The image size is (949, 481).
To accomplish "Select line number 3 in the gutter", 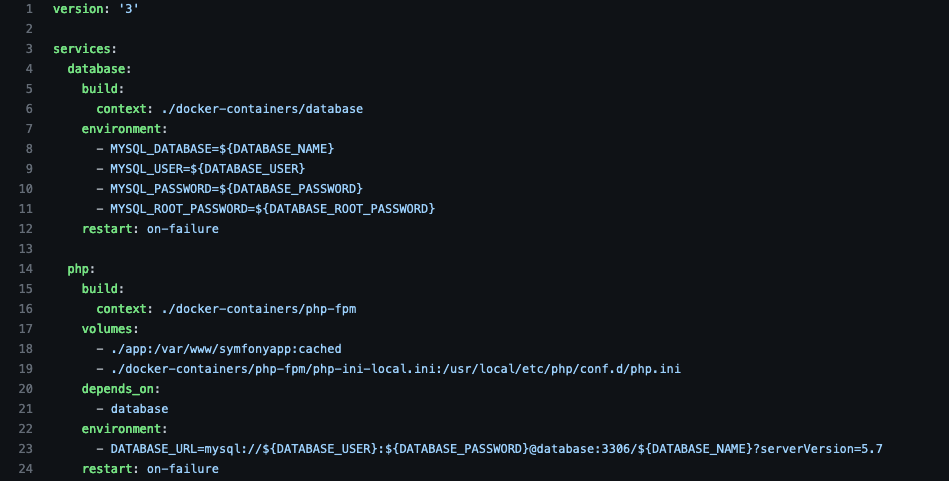I will point(29,48).
